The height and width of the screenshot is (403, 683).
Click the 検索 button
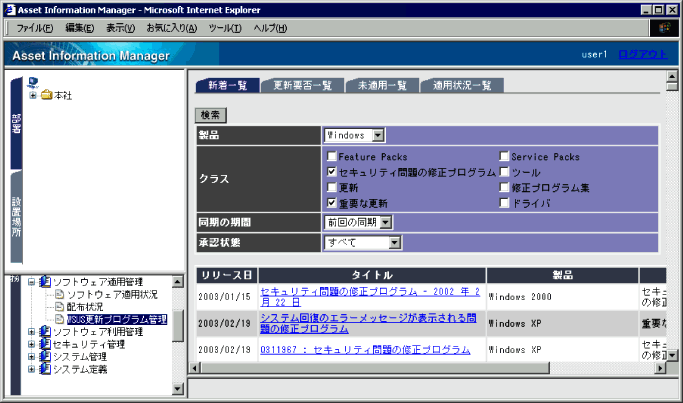coord(210,115)
